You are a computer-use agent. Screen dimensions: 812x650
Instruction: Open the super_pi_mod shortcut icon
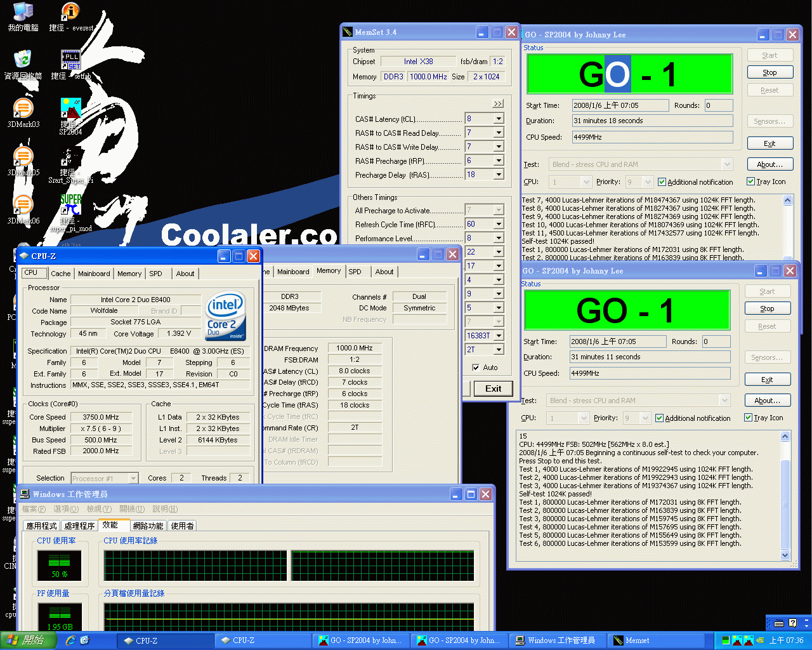pos(70,204)
